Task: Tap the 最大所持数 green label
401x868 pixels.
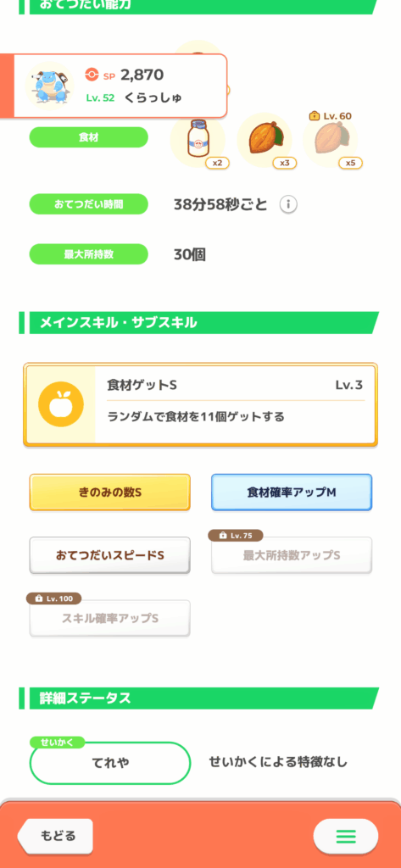Action: tap(89, 254)
